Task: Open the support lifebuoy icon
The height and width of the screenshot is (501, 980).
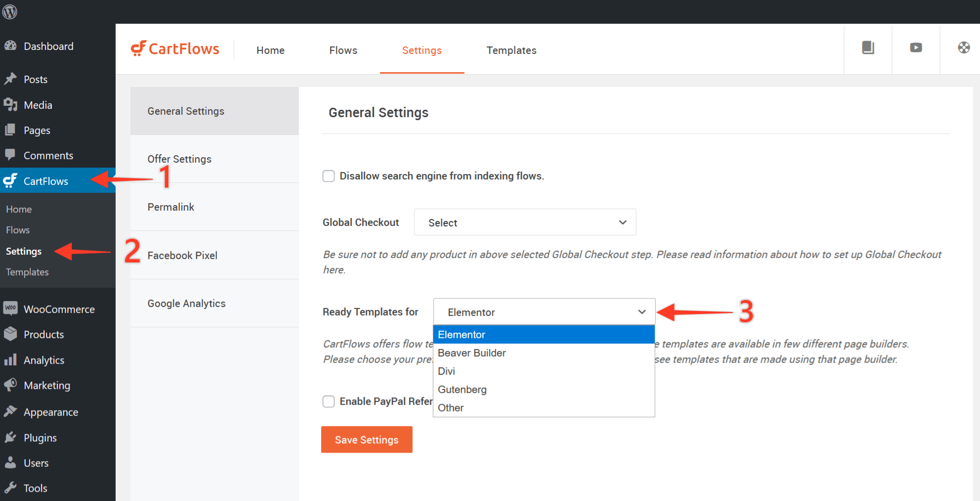Action: pos(963,48)
